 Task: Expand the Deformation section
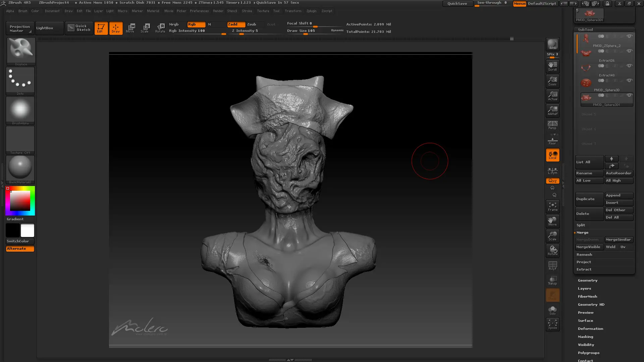click(590, 329)
